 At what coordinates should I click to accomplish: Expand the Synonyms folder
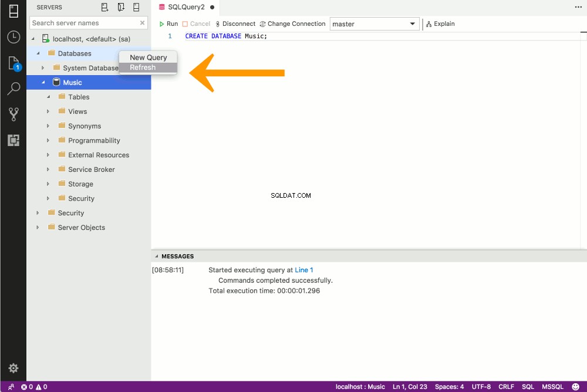point(48,126)
